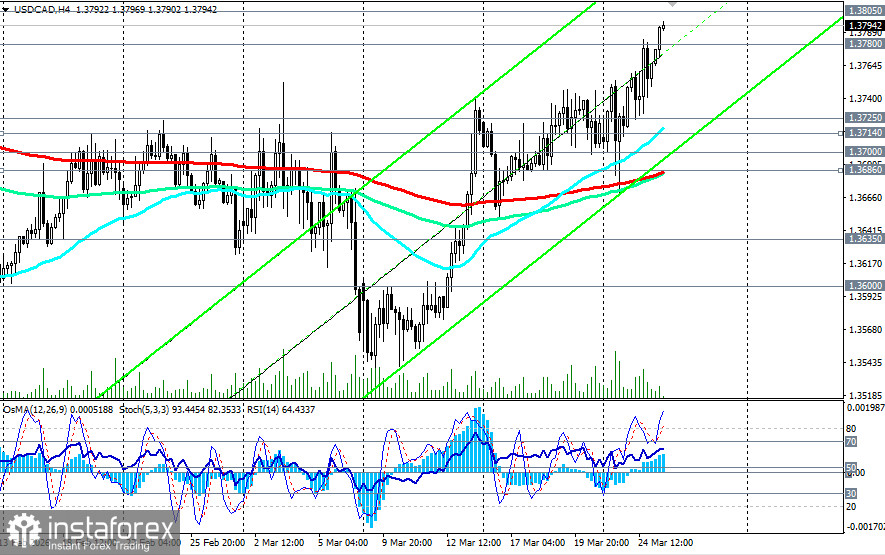Click the current price label 1.37942

click(865, 25)
